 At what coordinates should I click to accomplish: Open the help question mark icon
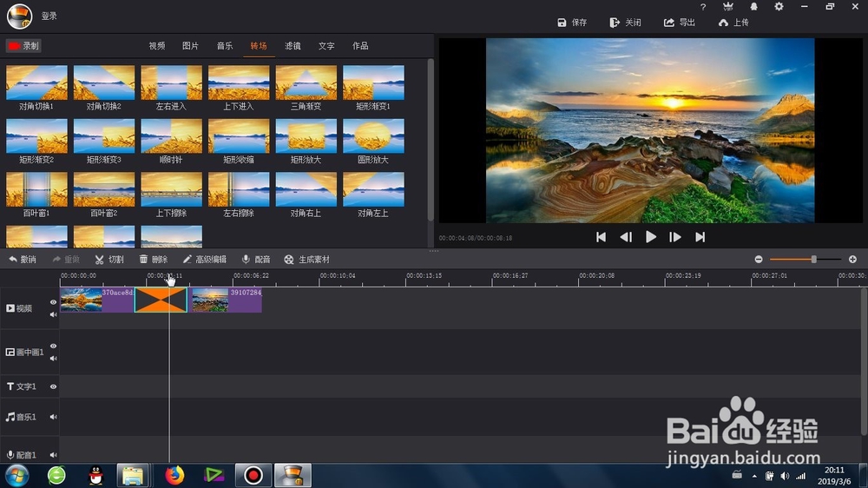point(703,7)
